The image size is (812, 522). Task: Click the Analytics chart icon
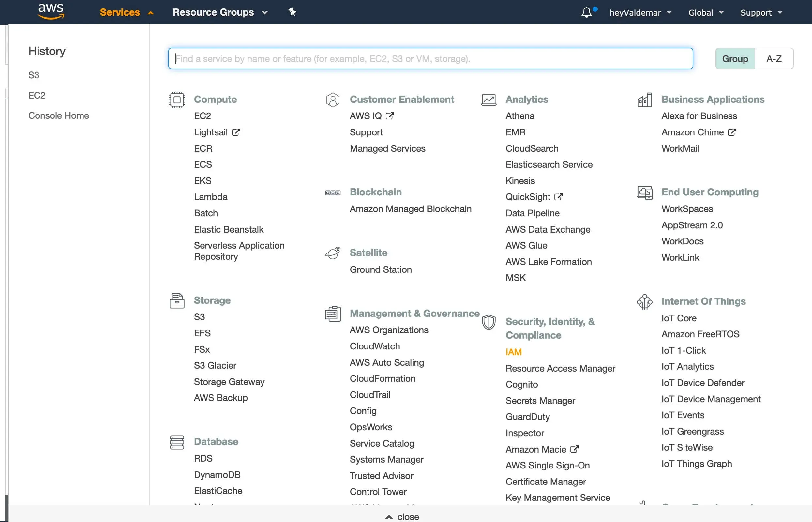tap(489, 100)
